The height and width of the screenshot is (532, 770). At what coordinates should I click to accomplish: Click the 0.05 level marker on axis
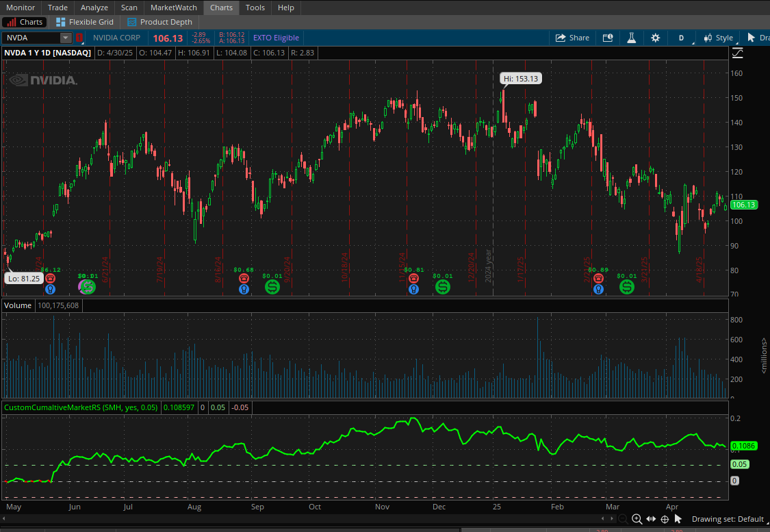(739, 464)
